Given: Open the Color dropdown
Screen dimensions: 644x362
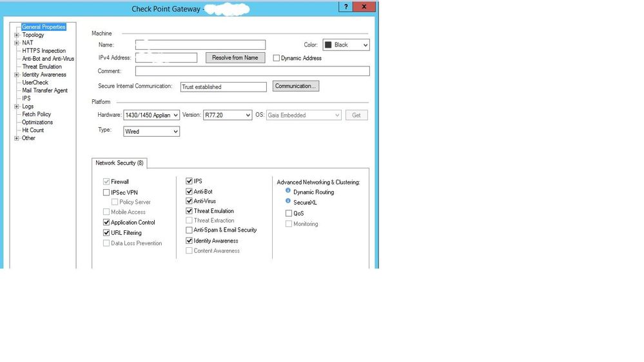Looking at the screenshot, I should [346, 45].
